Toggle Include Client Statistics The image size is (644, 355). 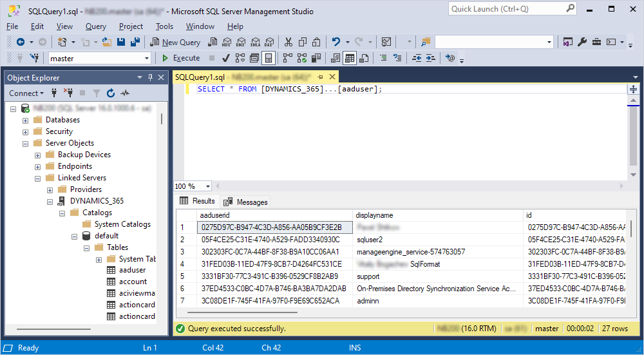pos(316,59)
